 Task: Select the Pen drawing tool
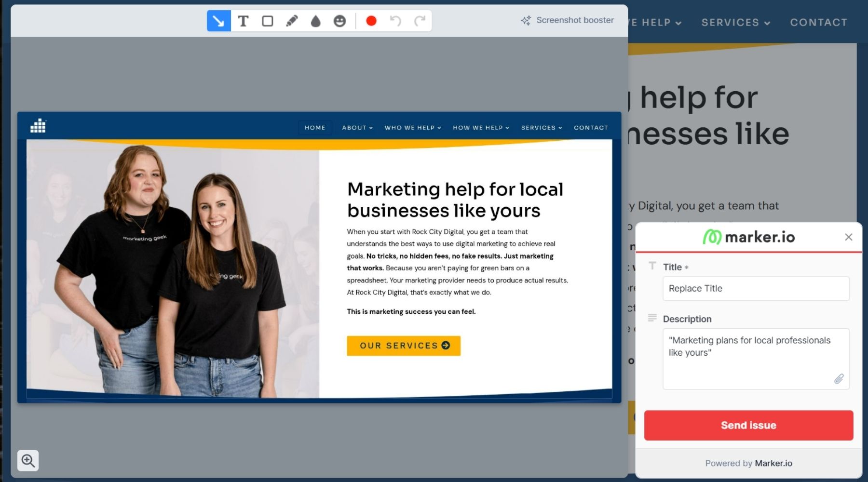tap(292, 21)
